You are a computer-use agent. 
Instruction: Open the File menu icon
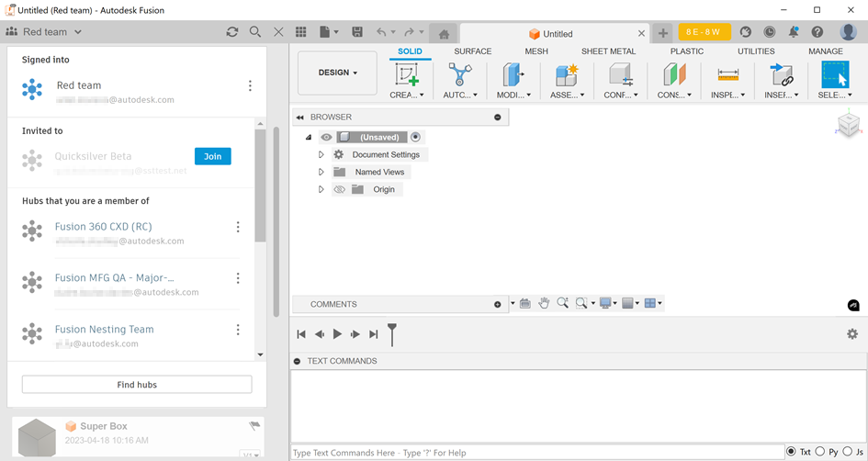(x=329, y=32)
